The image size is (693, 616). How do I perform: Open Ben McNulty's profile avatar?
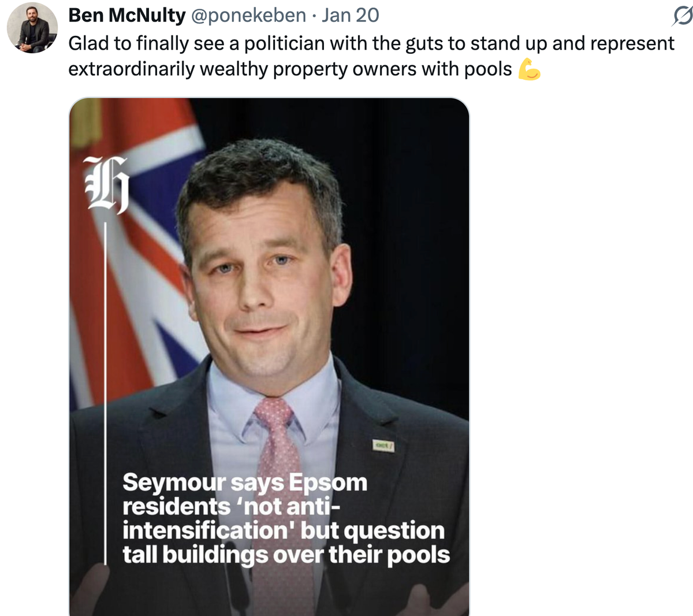point(32,28)
